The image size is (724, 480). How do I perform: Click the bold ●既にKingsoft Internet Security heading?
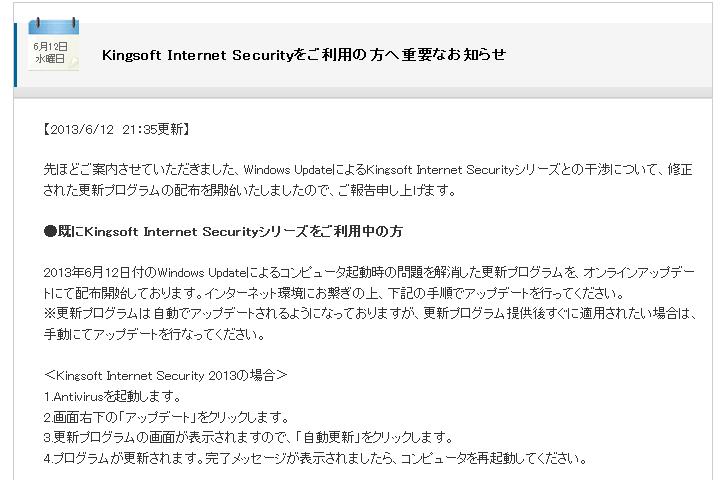[x=223, y=231]
